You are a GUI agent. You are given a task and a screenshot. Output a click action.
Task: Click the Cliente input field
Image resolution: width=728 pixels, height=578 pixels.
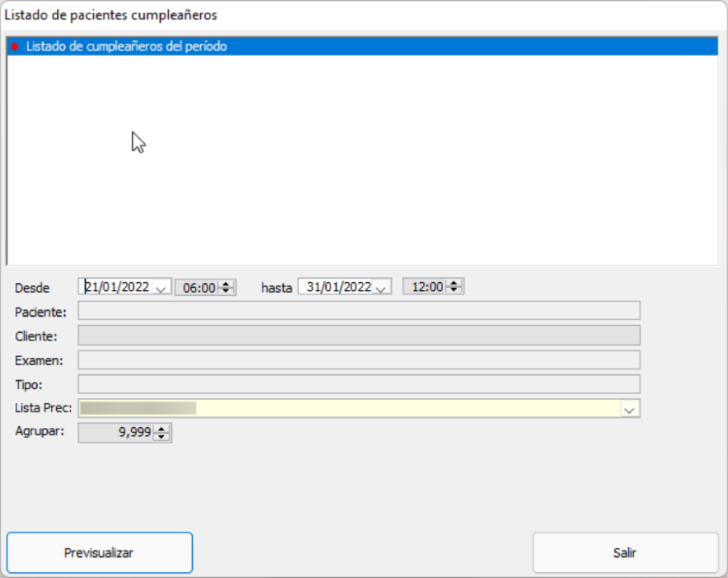pos(359,335)
